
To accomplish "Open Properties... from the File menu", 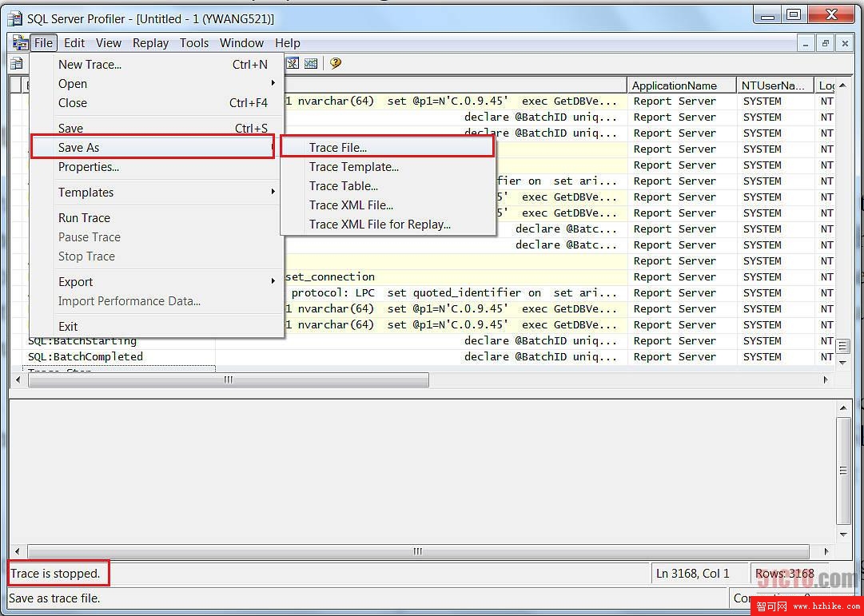I will tap(157, 167).
